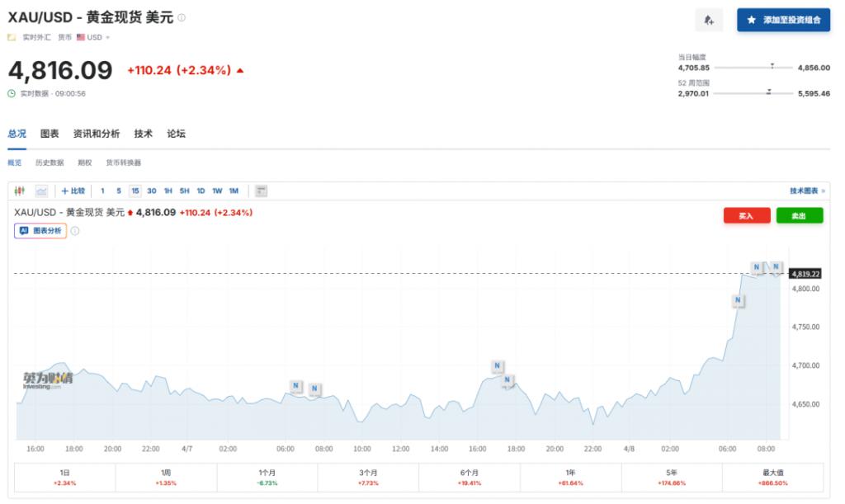This screenshot has width=845, height=504.
Task: Select the 1W chart interval
Action: click(217, 191)
